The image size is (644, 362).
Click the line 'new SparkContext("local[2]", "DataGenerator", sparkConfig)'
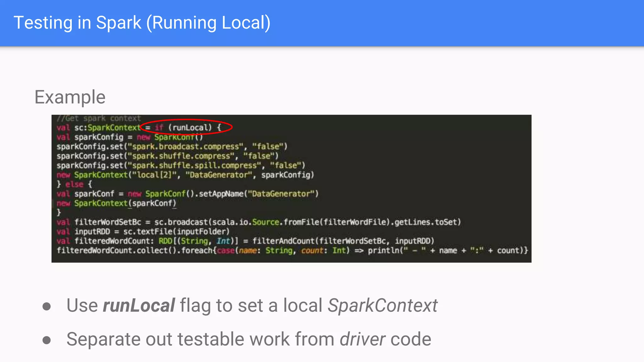tap(185, 175)
